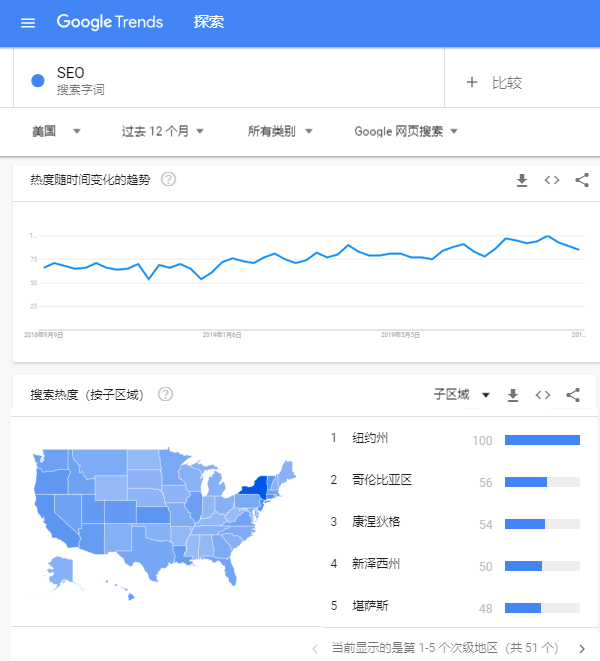
Task: Click help icon next to 搜索热度（按子区域）
Action: point(165,395)
